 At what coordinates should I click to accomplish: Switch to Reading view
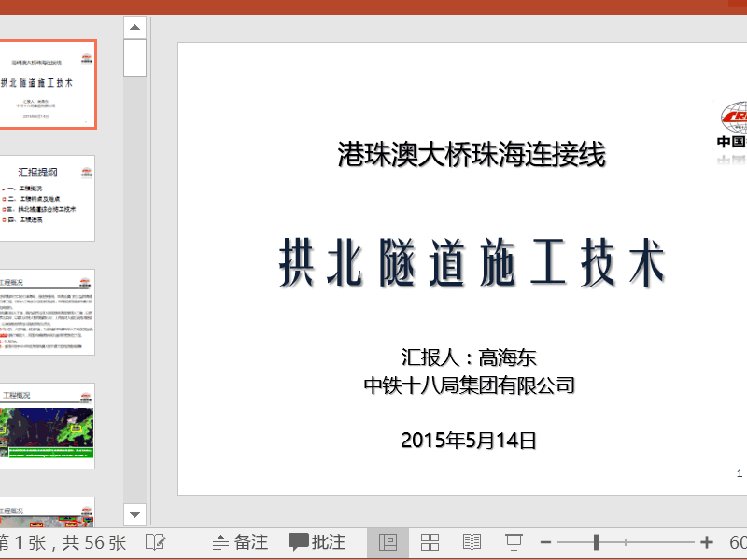click(x=472, y=542)
